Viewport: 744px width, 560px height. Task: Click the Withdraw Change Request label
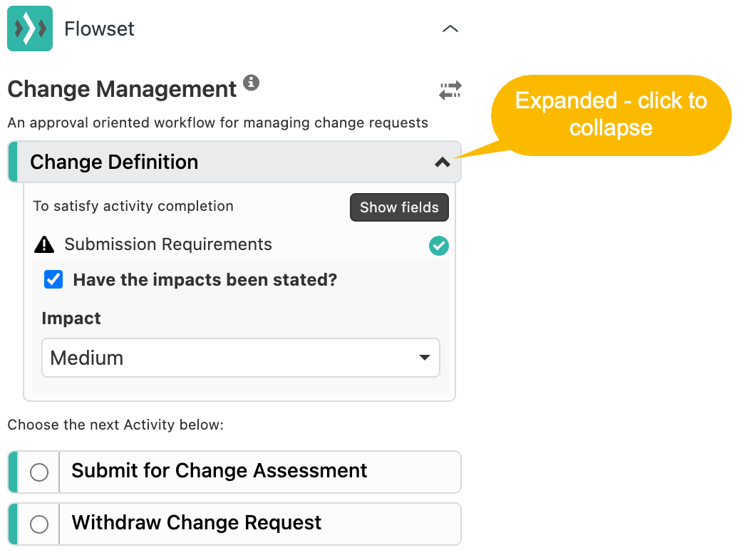(x=197, y=523)
